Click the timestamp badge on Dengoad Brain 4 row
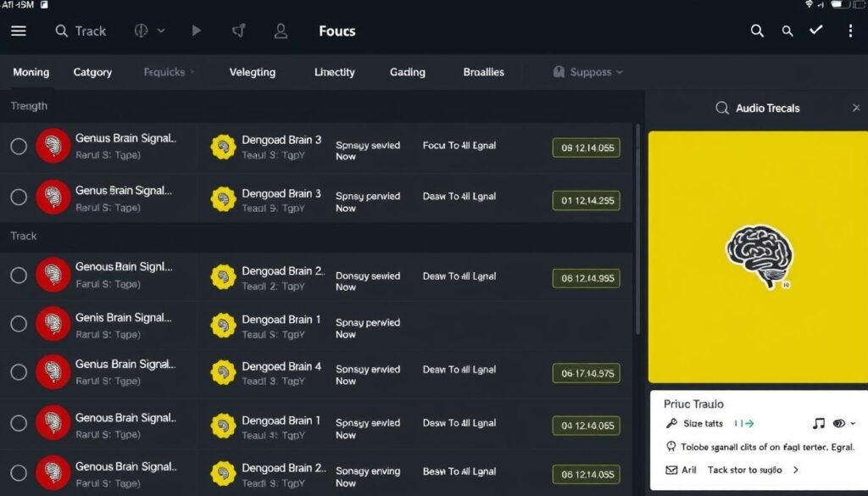The width and height of the screenshot is (868, 496). pos(587,371)
